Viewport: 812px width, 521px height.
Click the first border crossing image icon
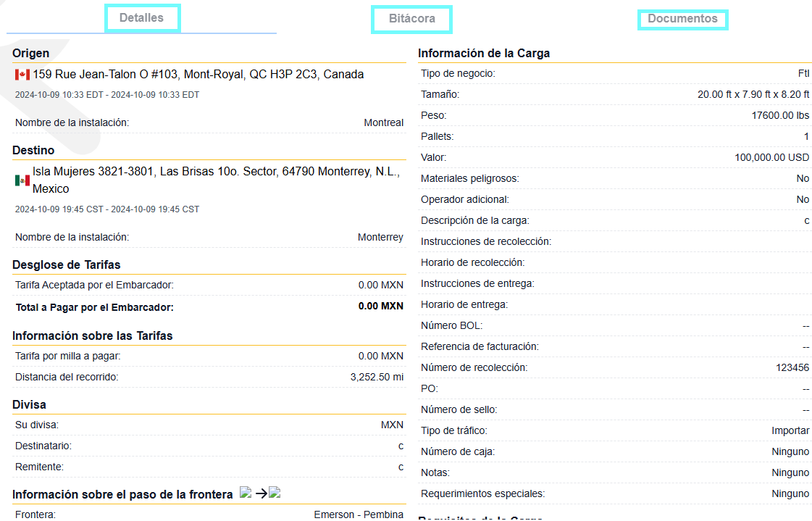245,492
